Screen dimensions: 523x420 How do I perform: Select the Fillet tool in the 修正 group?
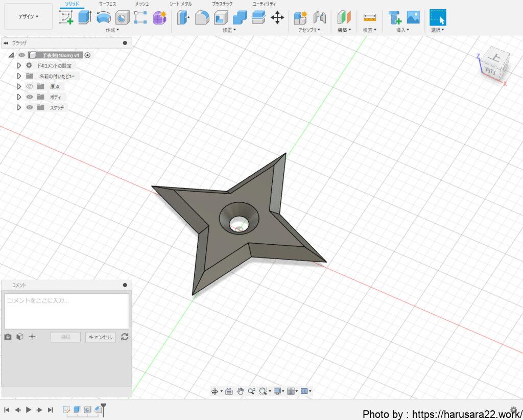[202, 18]
